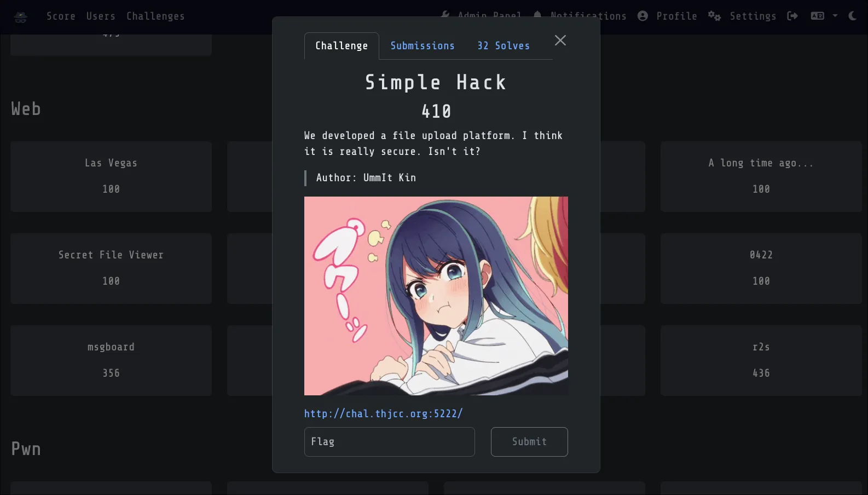Open the language selector icon
868x495 pixels.
click(818, 16)
